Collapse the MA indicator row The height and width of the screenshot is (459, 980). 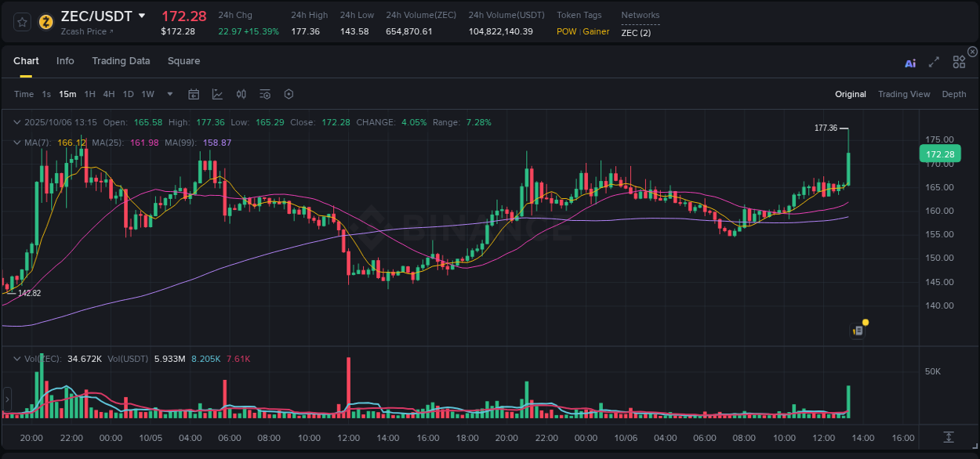coord(16,143)
